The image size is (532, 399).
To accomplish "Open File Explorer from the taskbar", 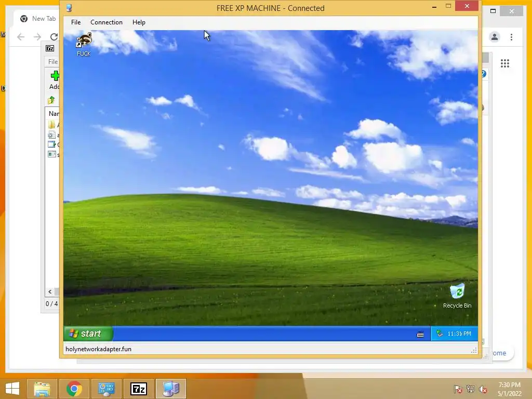I will [x=42, y=389].
